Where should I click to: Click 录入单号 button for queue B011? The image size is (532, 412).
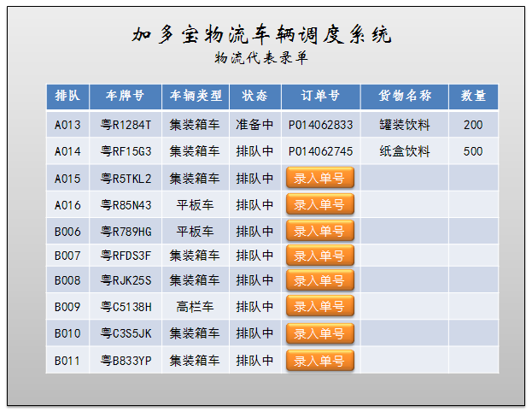click(x=320, y=361)
